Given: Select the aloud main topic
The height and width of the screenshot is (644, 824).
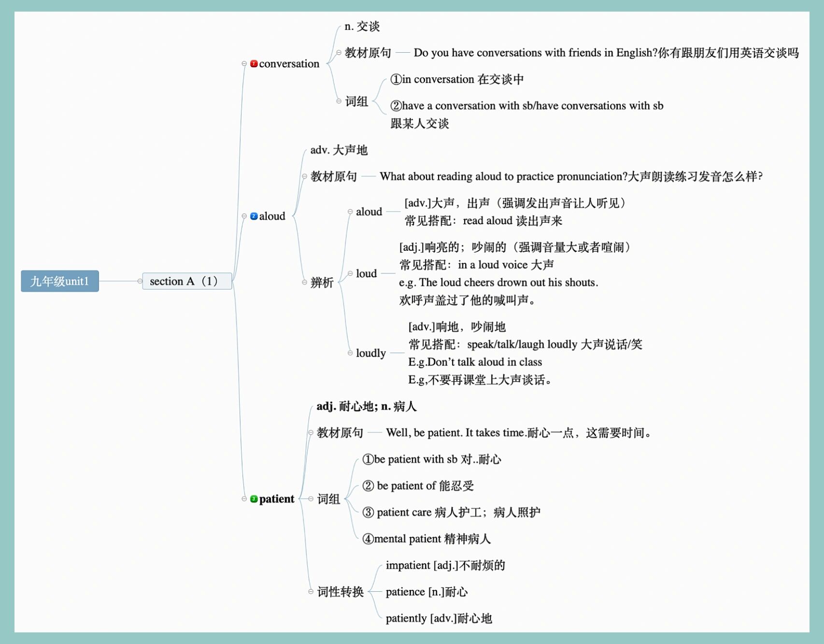Looking at the screenshot, I should 272,216.
